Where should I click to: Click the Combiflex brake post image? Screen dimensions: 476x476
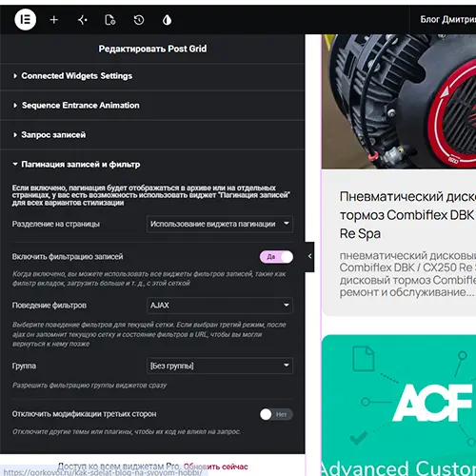pyautogui.click(x=399, y=102)
